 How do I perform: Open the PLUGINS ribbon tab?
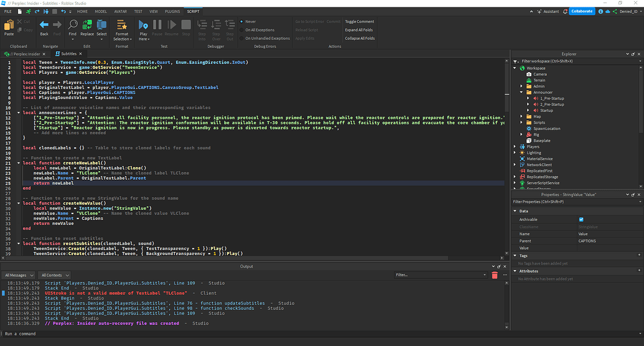[172, 11]
